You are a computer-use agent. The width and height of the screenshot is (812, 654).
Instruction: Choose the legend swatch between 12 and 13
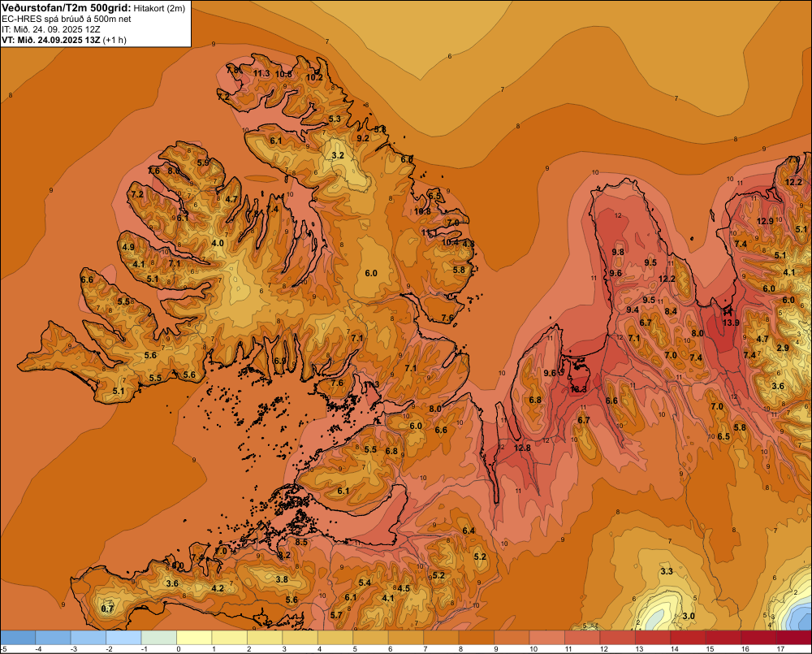617,638
